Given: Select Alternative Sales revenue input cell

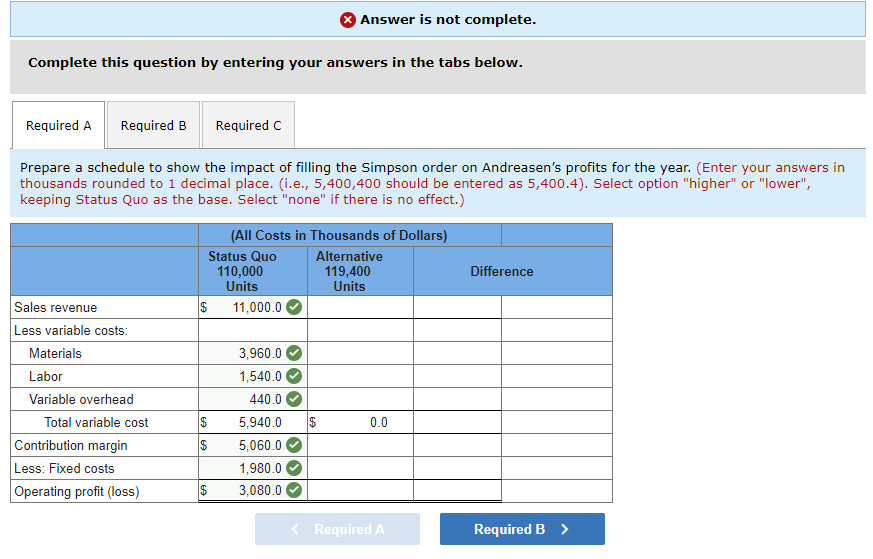Looking at the screenshot, I should (x=360, y=307).
